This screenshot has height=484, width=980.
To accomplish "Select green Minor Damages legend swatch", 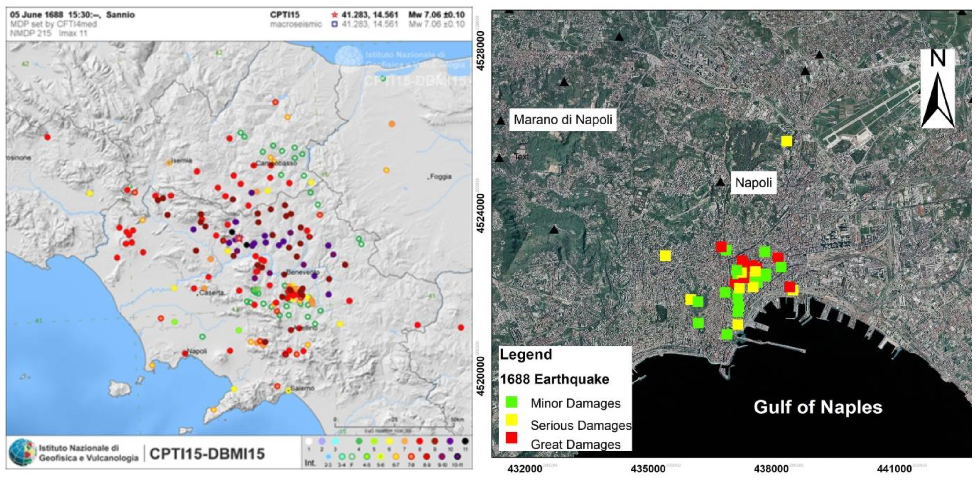I will click(512, 402).
